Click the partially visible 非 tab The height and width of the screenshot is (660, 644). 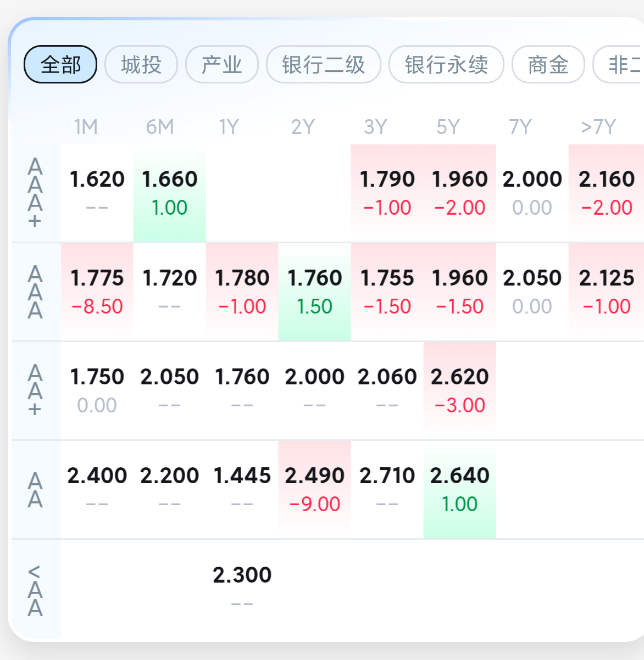(621, 64)
